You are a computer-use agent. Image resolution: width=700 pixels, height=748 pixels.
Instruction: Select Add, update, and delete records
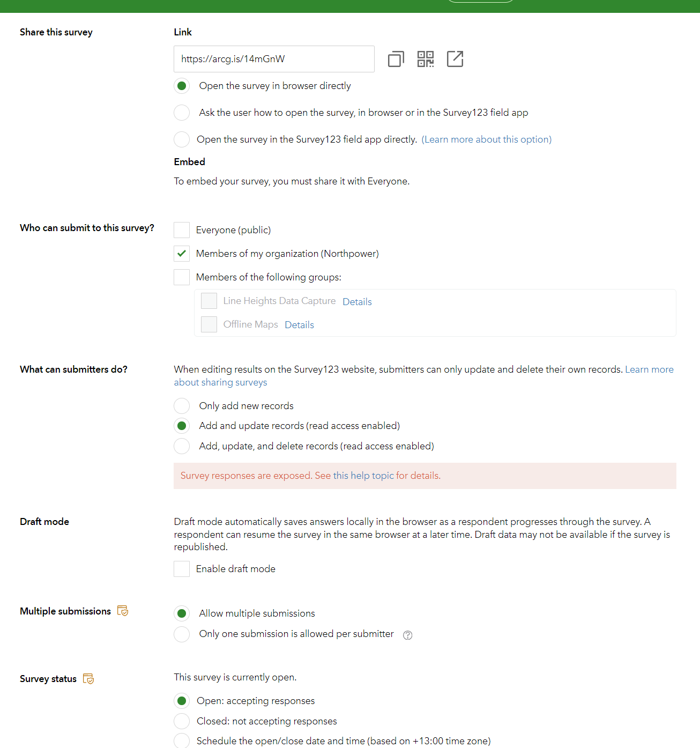(182, 446)
